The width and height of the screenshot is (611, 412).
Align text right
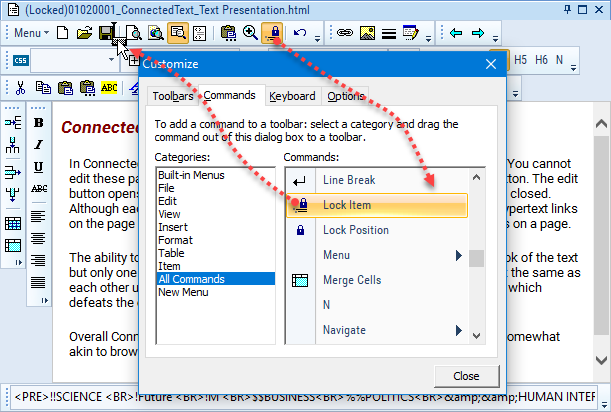click(x=38, y=260)
